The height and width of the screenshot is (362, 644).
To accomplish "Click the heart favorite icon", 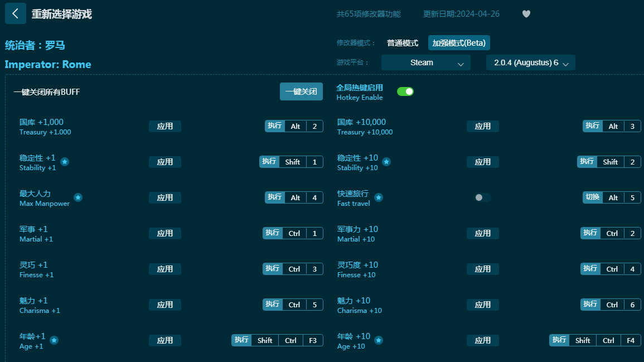I will (526, 14).
